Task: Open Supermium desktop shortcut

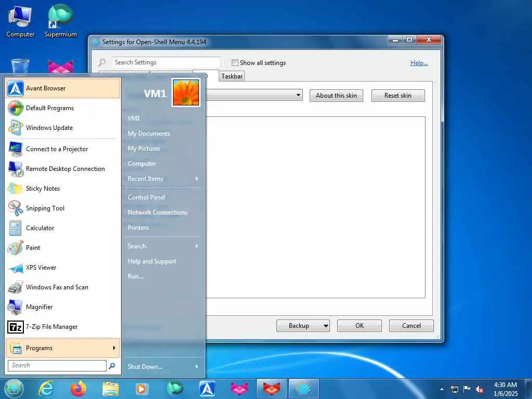Action: pyautogui.click(x=60, y=21)
